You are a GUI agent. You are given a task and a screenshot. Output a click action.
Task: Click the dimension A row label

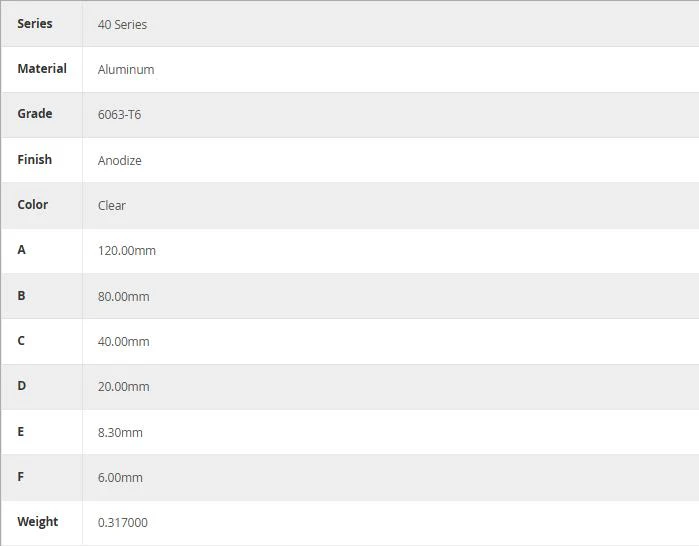pos(21,250)
